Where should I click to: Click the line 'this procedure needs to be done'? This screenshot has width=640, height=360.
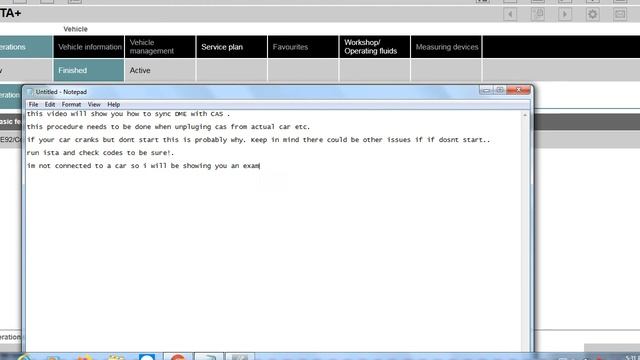click(x=168, y=127)
